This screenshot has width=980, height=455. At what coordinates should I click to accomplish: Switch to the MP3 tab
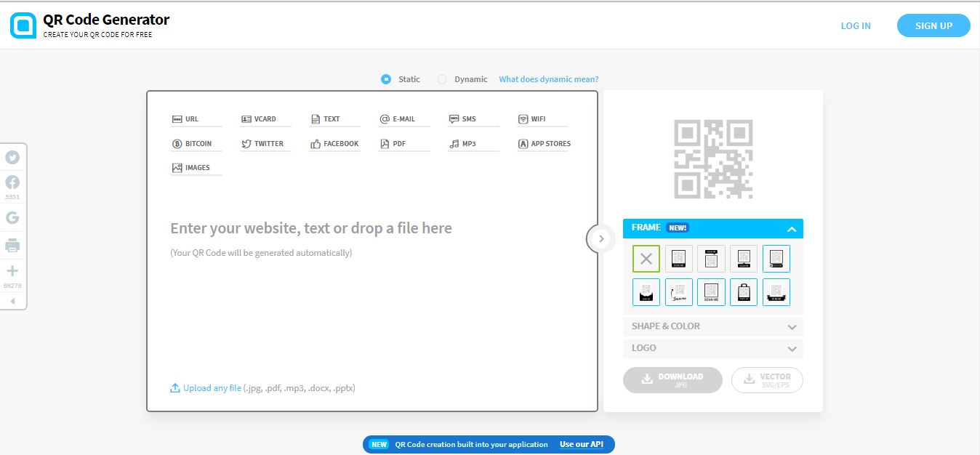click(473, 144)
